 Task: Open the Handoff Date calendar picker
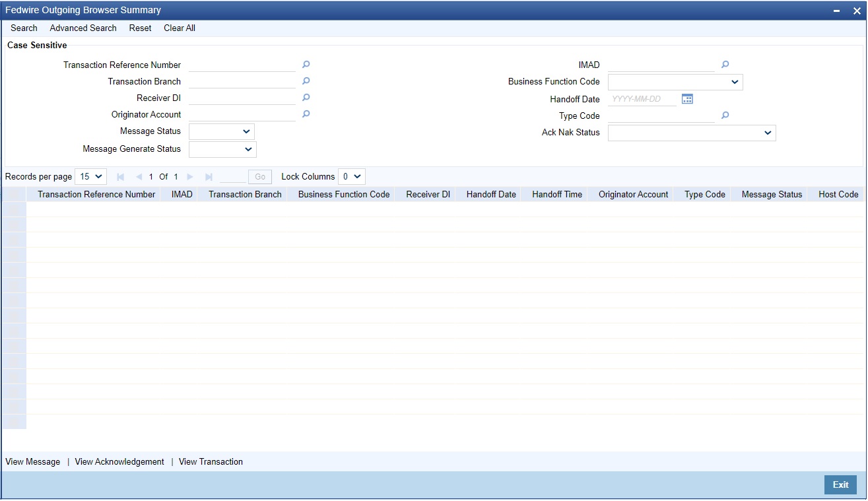pyautogui.click(x=687, y=99)
